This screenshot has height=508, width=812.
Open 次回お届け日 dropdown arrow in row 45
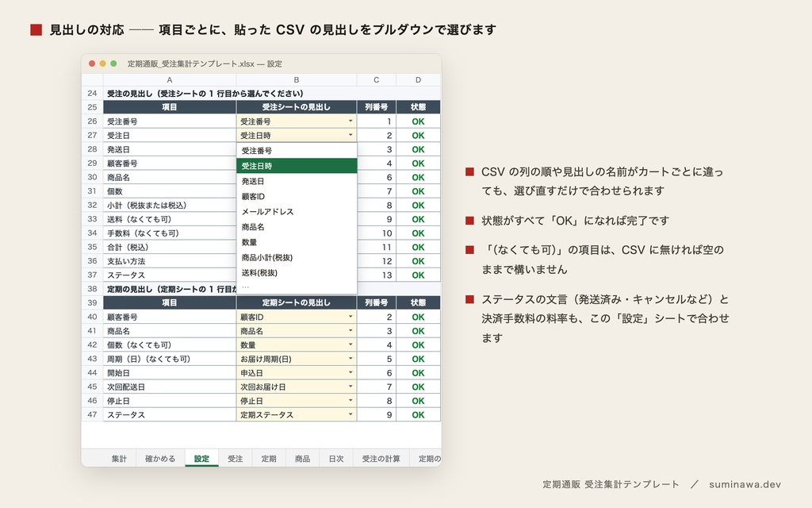(350, 387)
